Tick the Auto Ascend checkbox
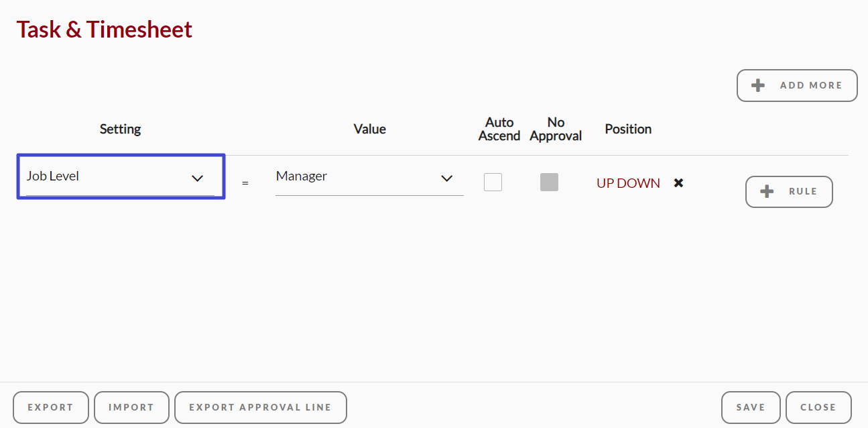 pyautogui.click(x=493, y=182)
